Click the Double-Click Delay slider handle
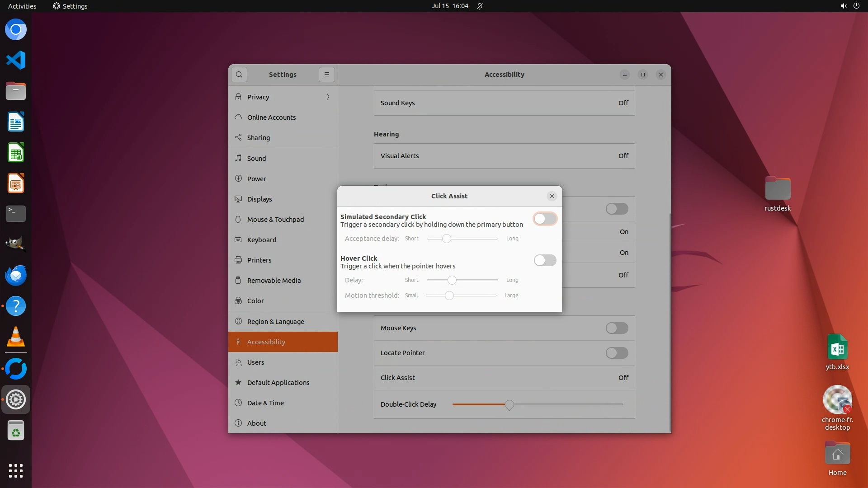 [509, 405]
